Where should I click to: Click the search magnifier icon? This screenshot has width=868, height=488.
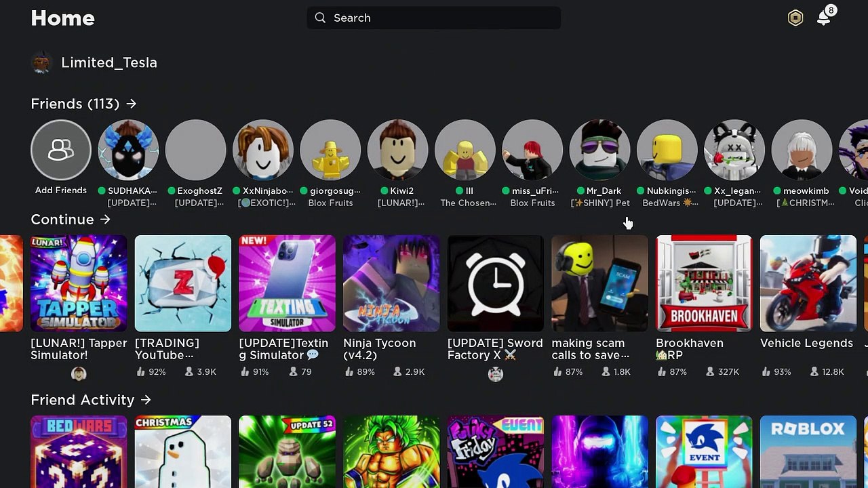point(320,18)
